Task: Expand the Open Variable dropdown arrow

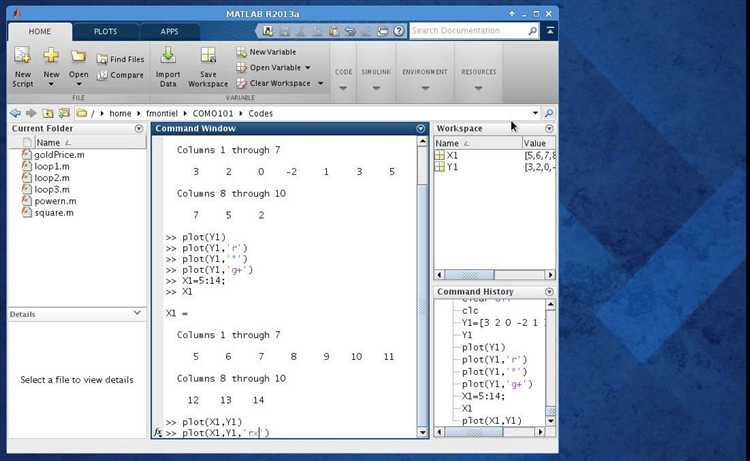Action: coord(308,67)
